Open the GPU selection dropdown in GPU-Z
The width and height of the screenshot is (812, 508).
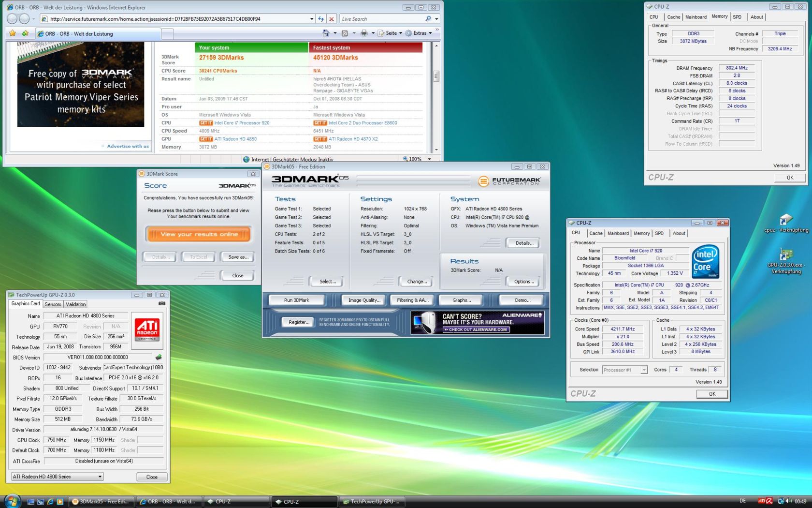coord(58,477)
